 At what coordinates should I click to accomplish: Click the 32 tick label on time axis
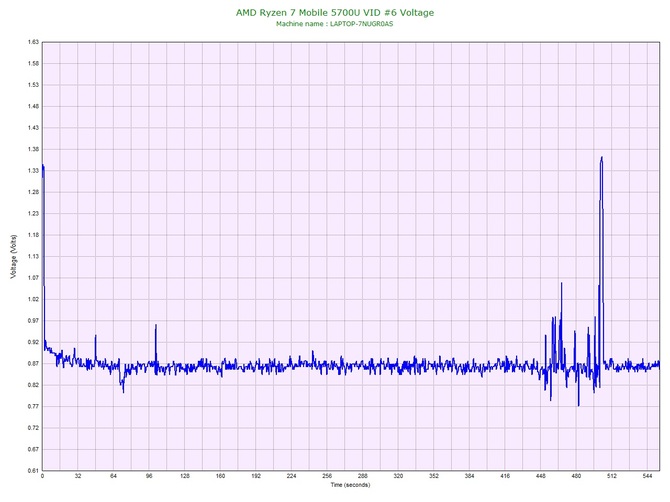point(78,476)
